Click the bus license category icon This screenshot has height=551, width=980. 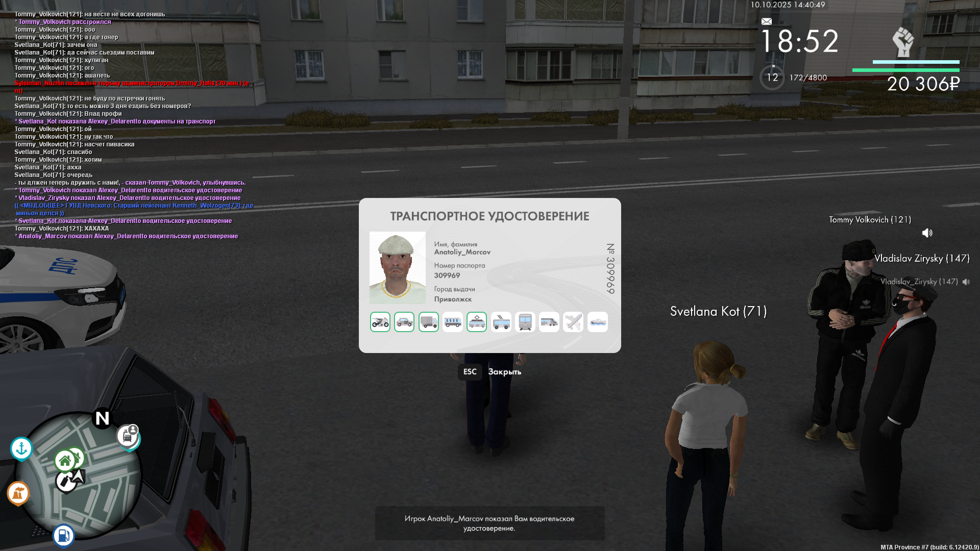coord(453,322)
